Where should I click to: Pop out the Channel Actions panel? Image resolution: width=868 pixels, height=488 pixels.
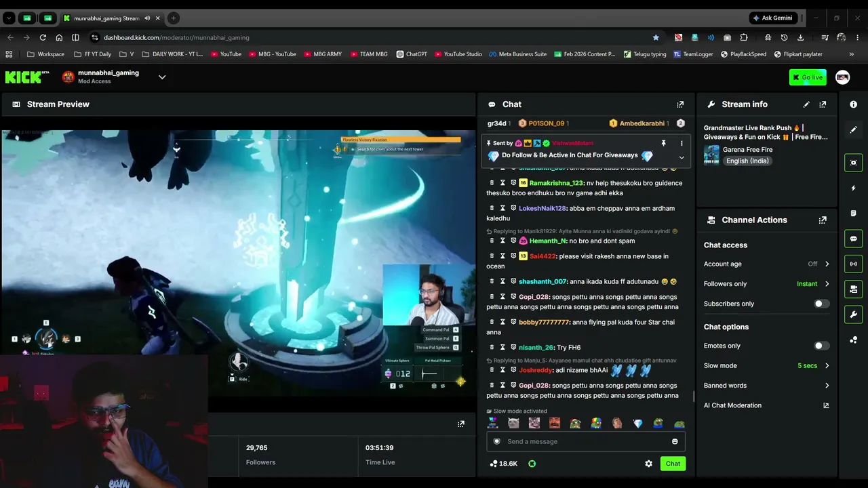pos(823,220)
